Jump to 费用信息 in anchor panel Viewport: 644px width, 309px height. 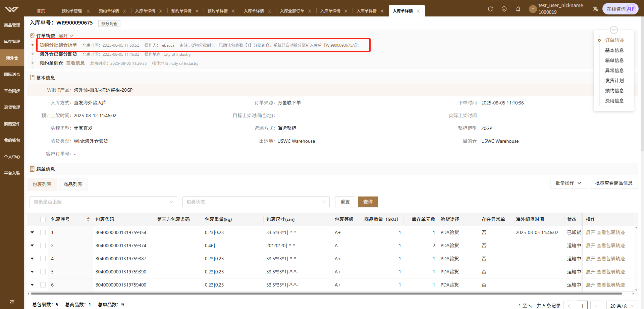tap(614, 101)
